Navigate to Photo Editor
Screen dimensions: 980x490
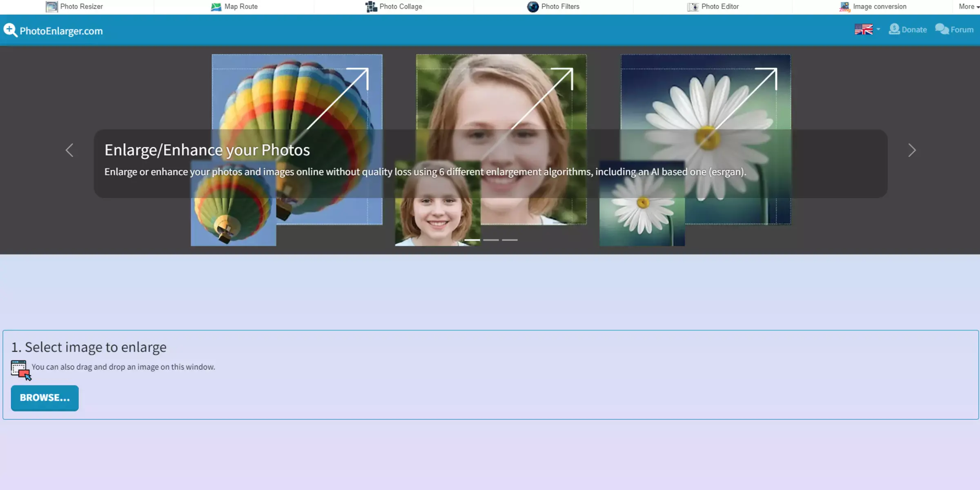click(720, 7)
